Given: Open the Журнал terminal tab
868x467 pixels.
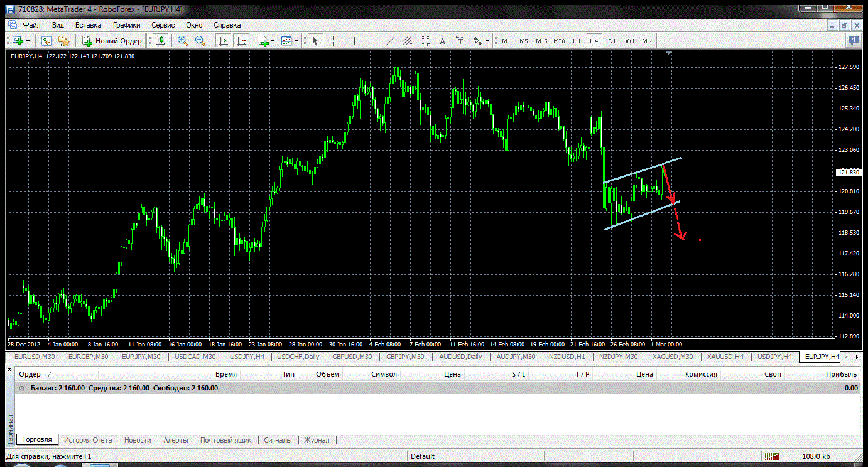Looking at the screenshot, I should click(x=317, y=440).
